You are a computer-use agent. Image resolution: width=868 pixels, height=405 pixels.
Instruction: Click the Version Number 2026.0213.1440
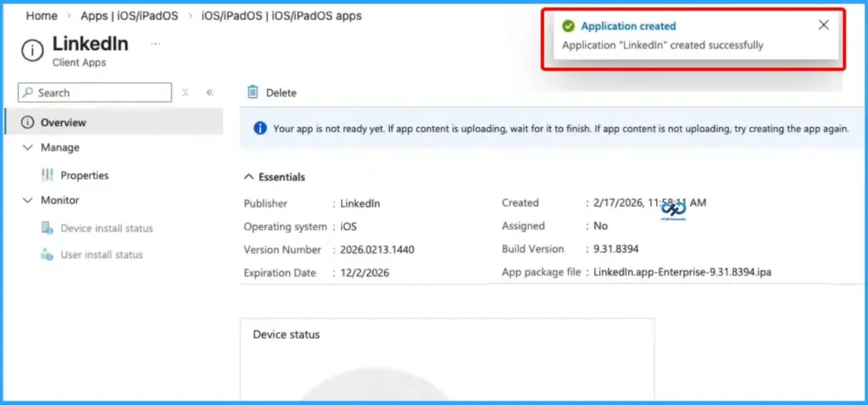tap(377, 250)
